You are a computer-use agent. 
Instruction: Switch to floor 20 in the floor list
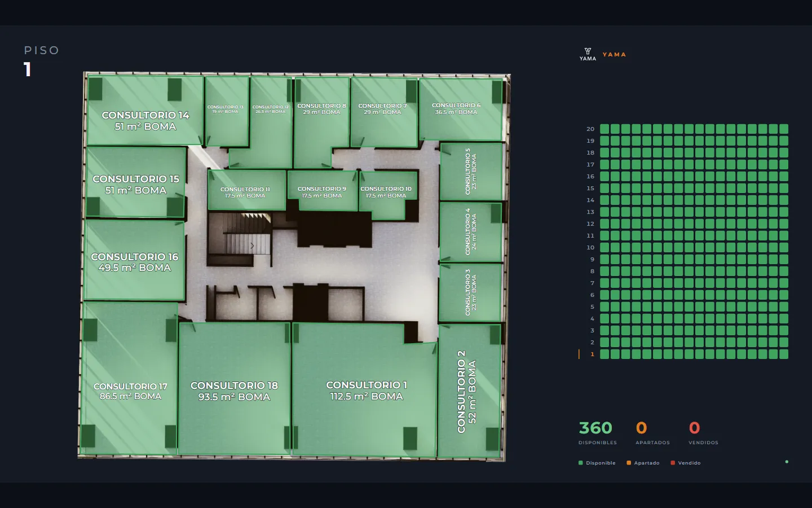590,129
